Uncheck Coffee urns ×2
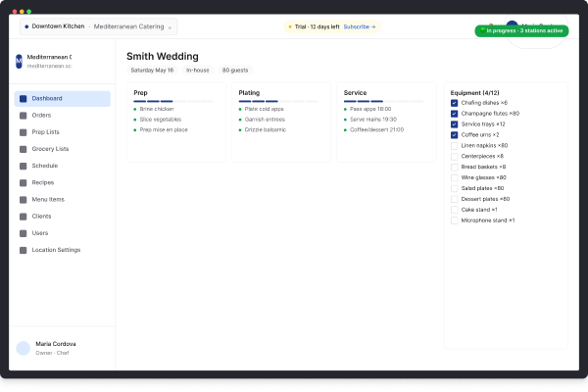 pos(454,135)
